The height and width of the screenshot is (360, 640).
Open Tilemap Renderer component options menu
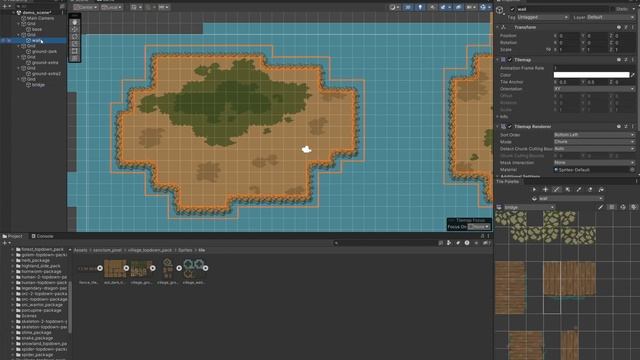[x=633, y=127]
